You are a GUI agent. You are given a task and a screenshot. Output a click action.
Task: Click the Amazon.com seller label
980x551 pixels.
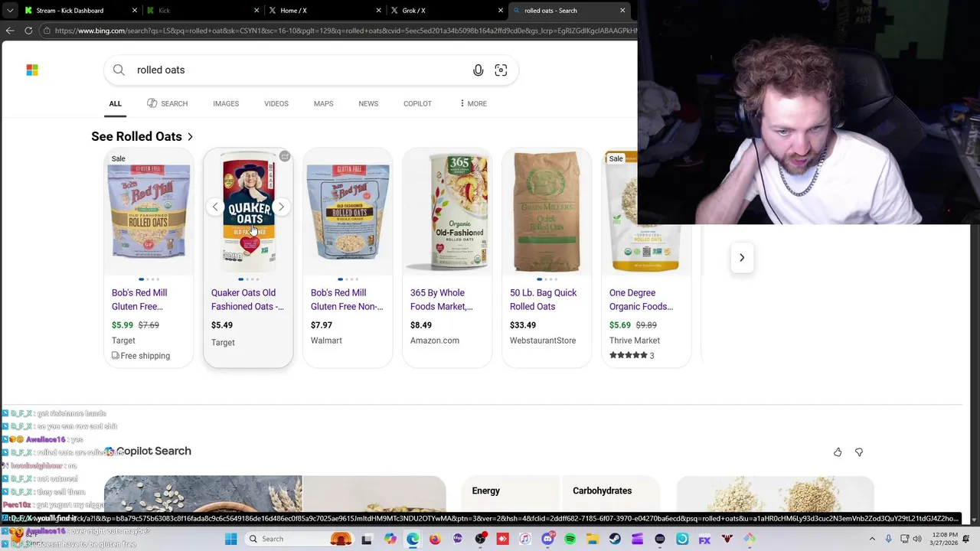[435, 341]
